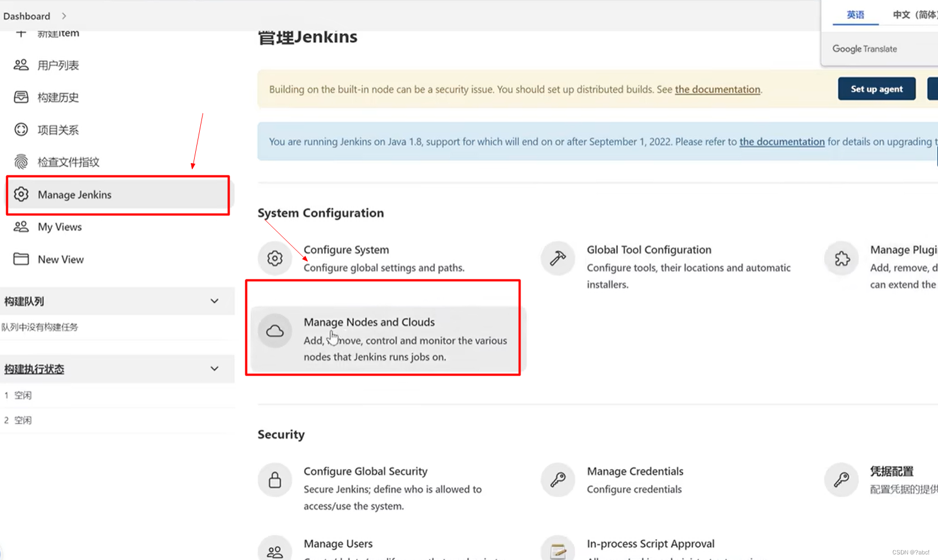
Task: Open Manage Nodes and Clouds title
Action: click(x=369, y=322)
